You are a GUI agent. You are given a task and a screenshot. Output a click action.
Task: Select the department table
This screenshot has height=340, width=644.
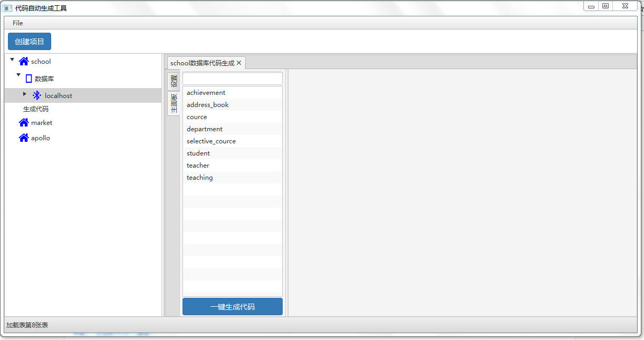click(x=233, y=129)
